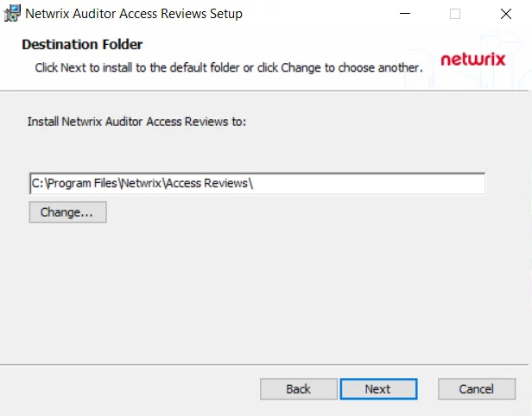The height and width of the screenshot is (416, 532).
Task: Focus the installation path input field
Action: (x=257, y=184)
